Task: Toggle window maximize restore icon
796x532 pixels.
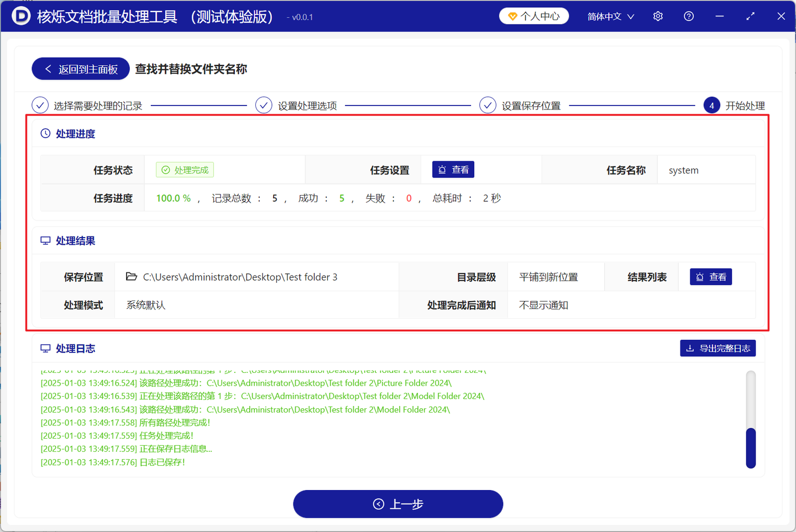Action: point(750,17)
